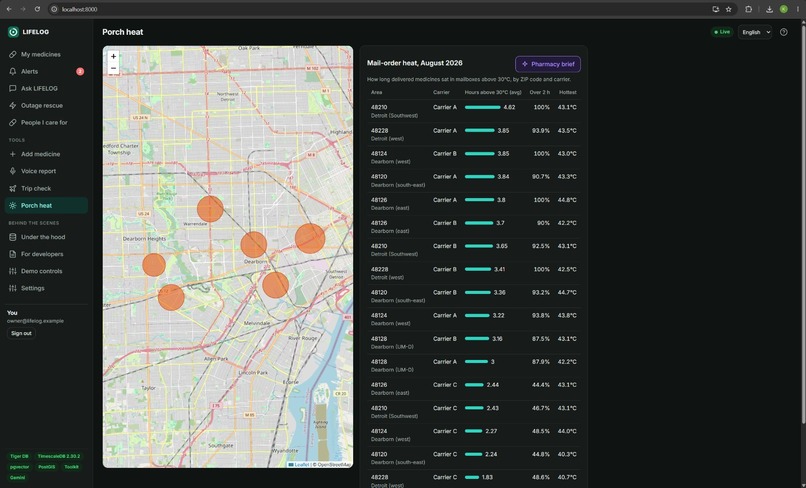Click the Carrier column header

coord(441,93)
